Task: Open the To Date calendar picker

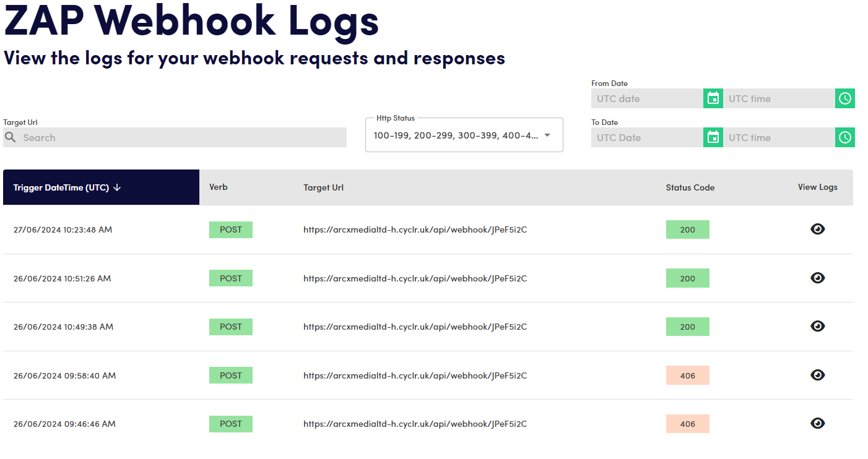Action: (x=713, y=137)
